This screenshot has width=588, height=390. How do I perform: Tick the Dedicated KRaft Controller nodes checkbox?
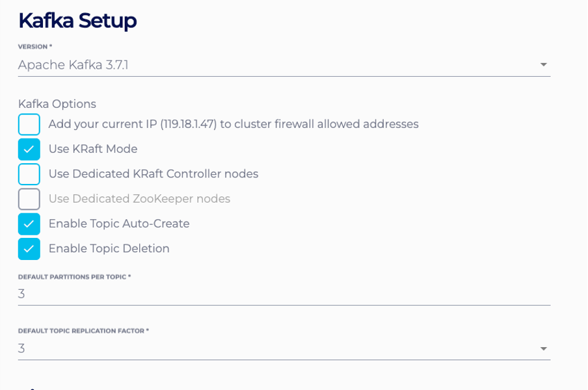click(29, 174)
